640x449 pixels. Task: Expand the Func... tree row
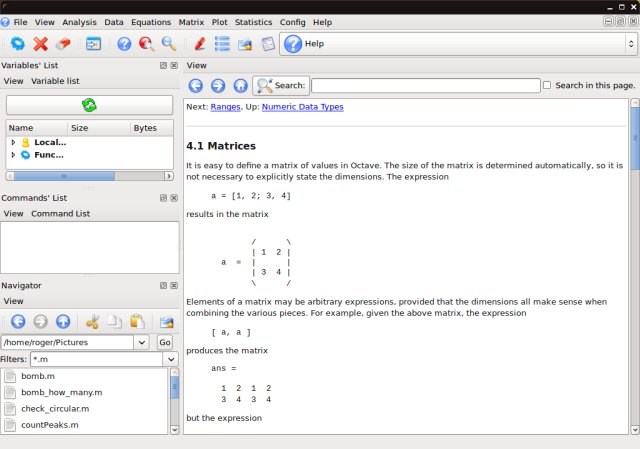coord(13,155)
